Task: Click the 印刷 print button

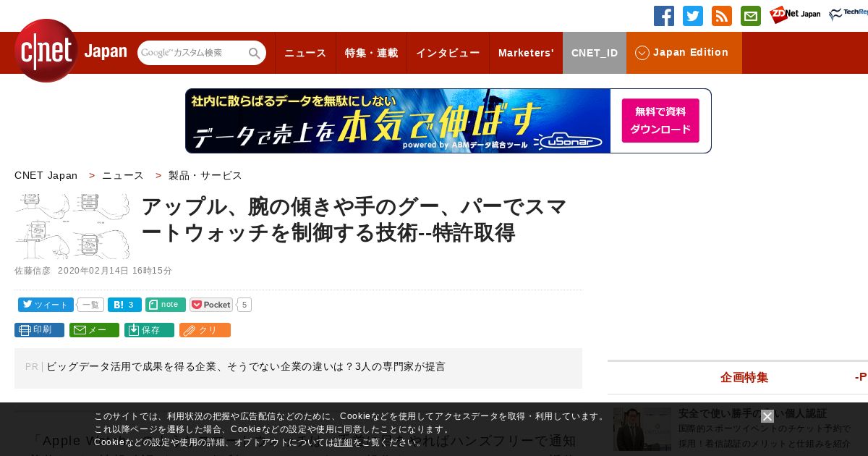Action: tap(39, 330)
